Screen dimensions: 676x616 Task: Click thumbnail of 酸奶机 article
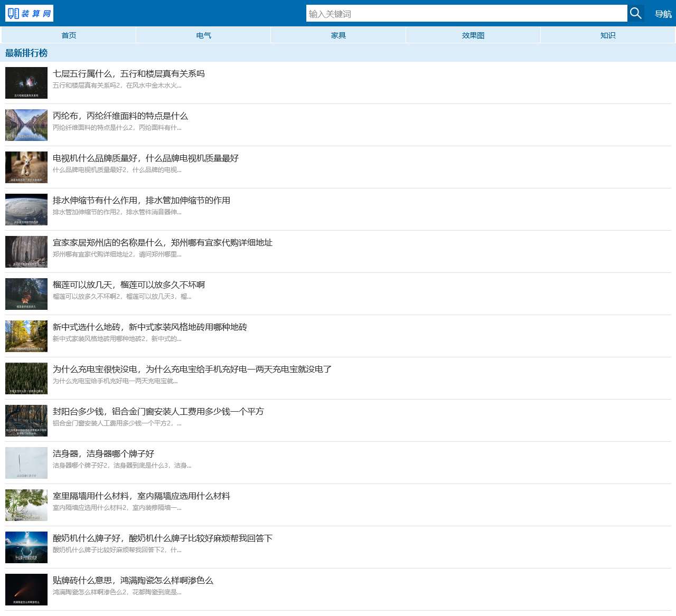(26, 547)
